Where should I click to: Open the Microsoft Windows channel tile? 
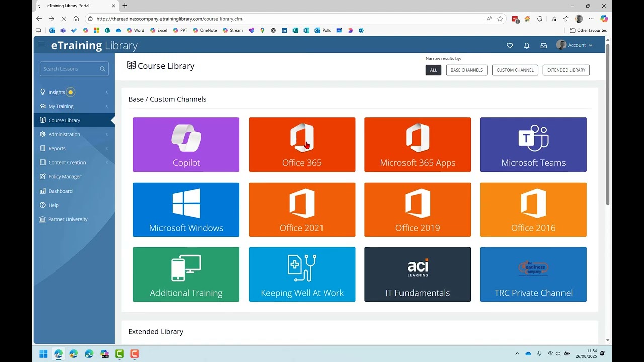tap(186, 210)
